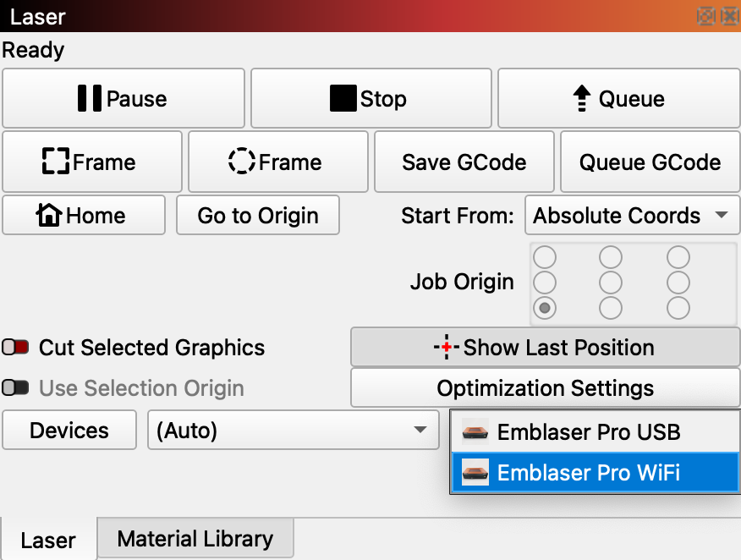Viewport: 741px width, 560px height.
Task: Toggle Use Selection Origin switch
Action: pos(16,388)
